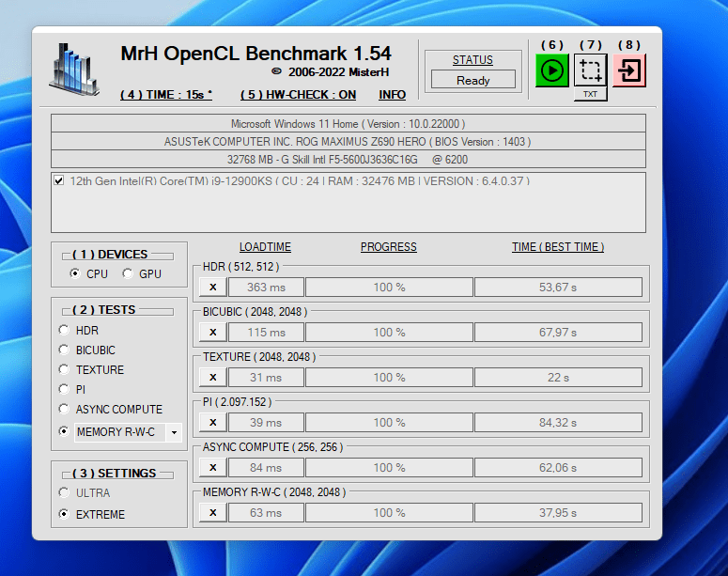Image resolution: width=728 pixels, height=576 pixels.
Task: Click the MEMORY R-W-C load time 63 ms
Action: [x=266, y=512]
